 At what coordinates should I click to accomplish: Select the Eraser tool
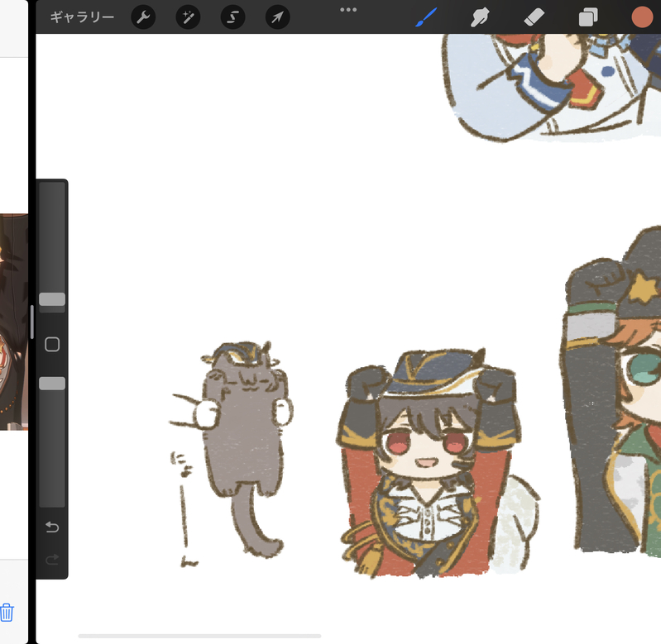534,17
